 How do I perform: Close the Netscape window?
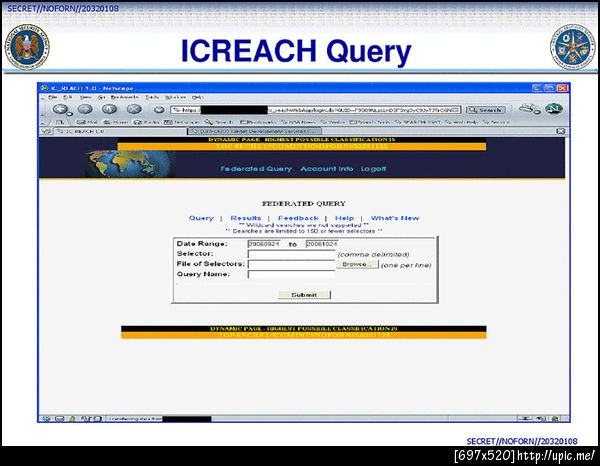562,88
